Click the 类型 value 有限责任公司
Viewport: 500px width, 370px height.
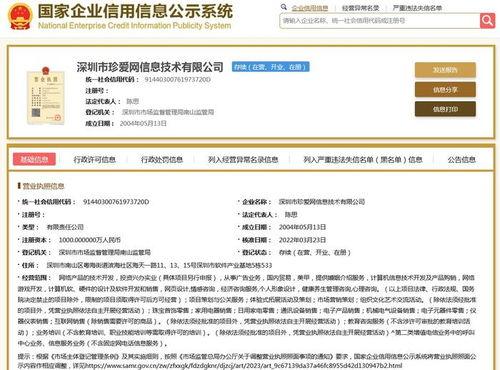pos(65,227)
